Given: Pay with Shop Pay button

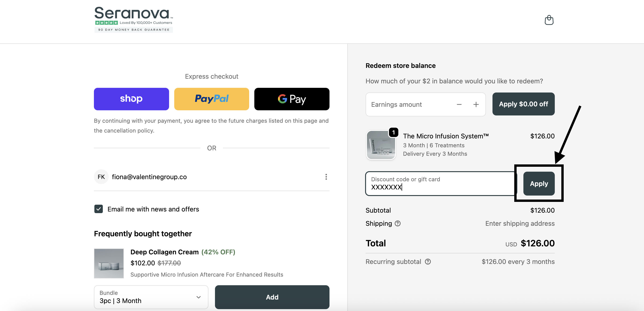Looking at the screenshot, I should coord(131,99).
